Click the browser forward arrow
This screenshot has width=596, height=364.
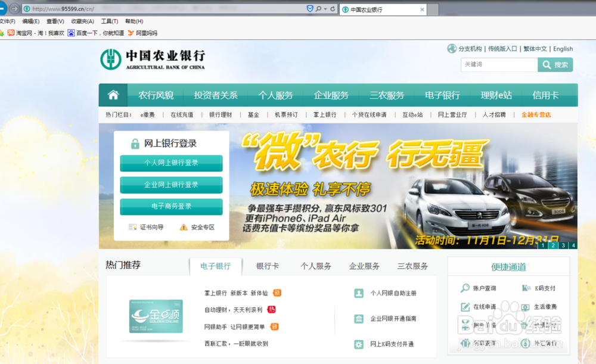pyautogui.click(x=14, y=8)
